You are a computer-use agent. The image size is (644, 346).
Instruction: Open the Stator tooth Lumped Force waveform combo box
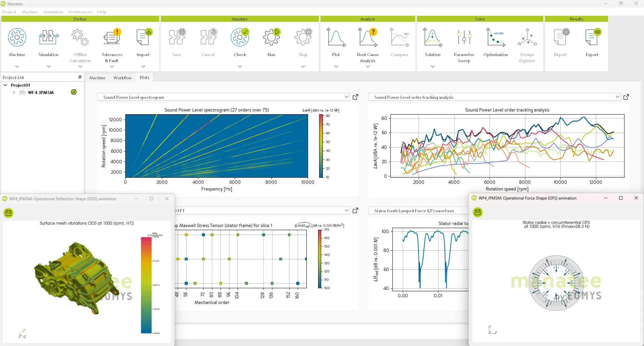(x=418, y=211)
